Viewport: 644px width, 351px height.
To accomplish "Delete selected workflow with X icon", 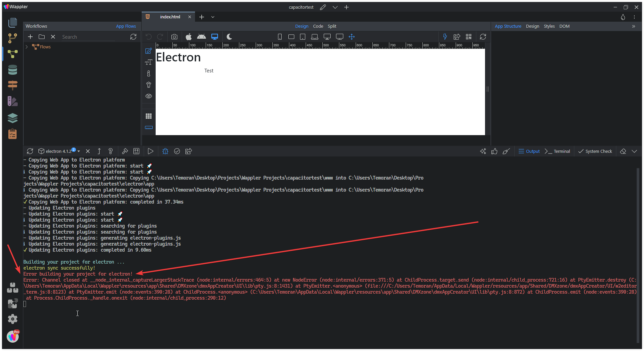I will click(x=53, y=37).
